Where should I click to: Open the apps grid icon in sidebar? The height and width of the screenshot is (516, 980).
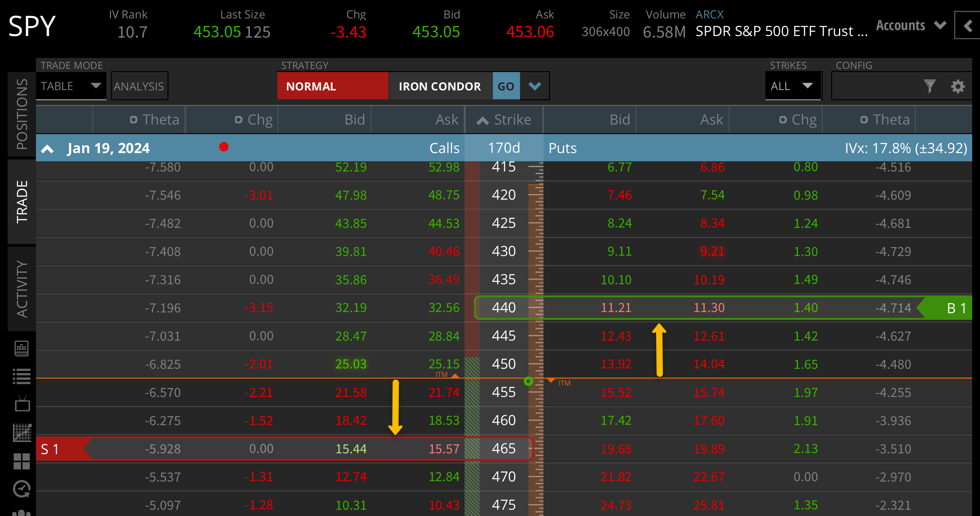22,460
